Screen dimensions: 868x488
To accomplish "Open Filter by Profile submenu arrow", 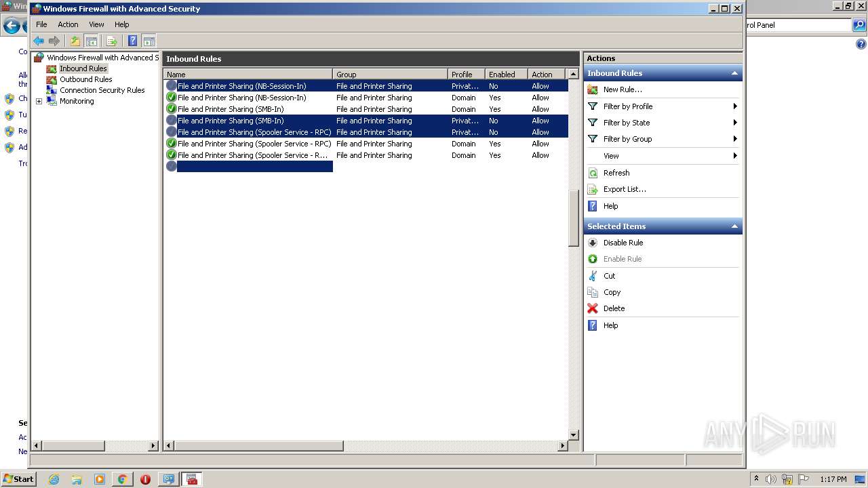I will coord(735,106).
